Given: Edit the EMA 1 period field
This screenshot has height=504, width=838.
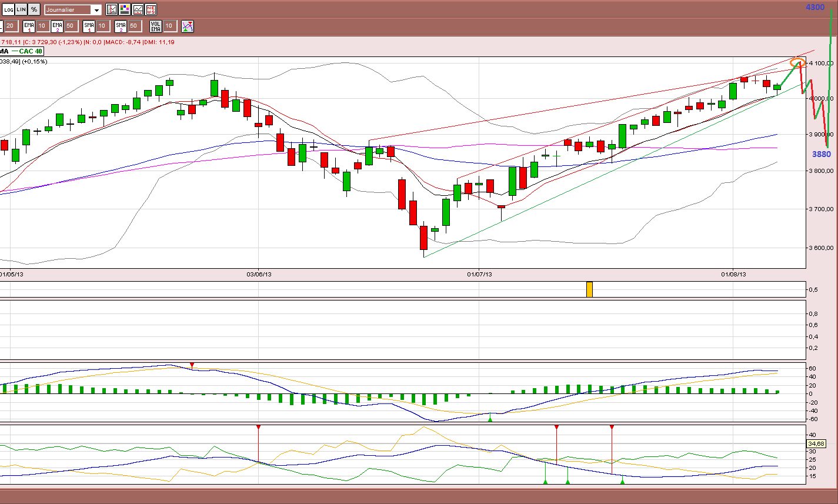Looking at the screenshot, I should pos(42,26).
